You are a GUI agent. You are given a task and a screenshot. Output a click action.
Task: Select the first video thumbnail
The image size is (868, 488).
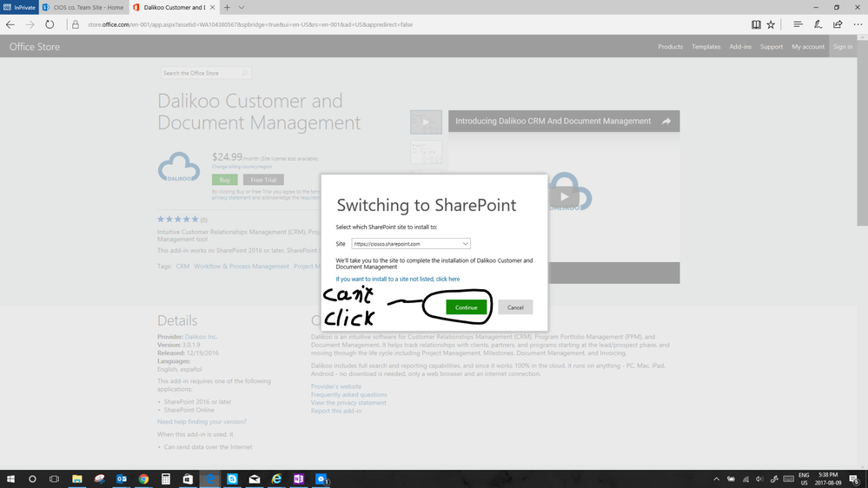(426, 122)
